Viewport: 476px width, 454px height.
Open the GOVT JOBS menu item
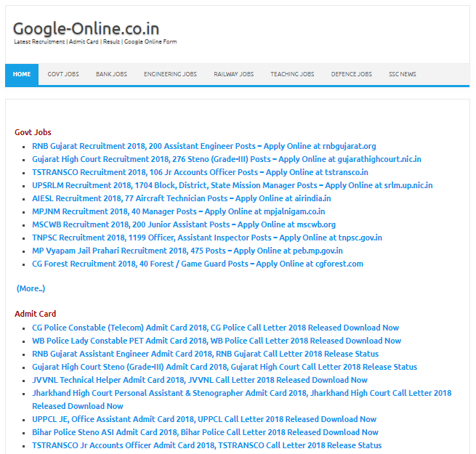(63, 74)
